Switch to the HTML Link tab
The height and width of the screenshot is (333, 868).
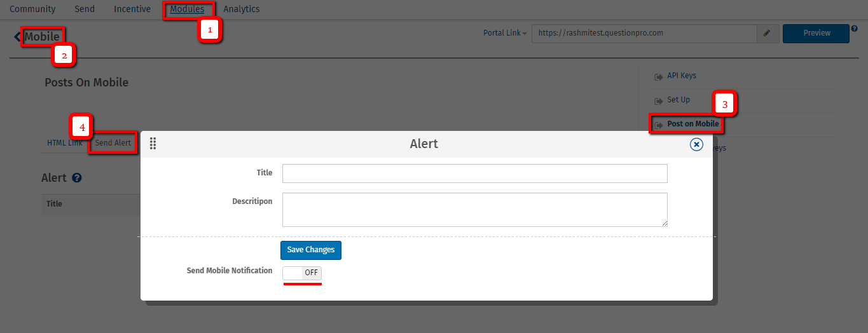(x=64, y=143)
